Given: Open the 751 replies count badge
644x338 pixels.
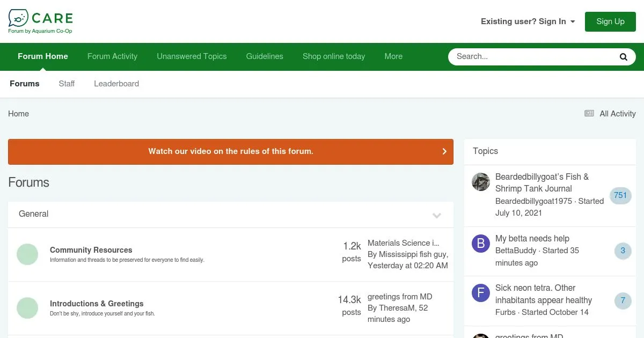Looking at the screenshot, I should [620, 195].
